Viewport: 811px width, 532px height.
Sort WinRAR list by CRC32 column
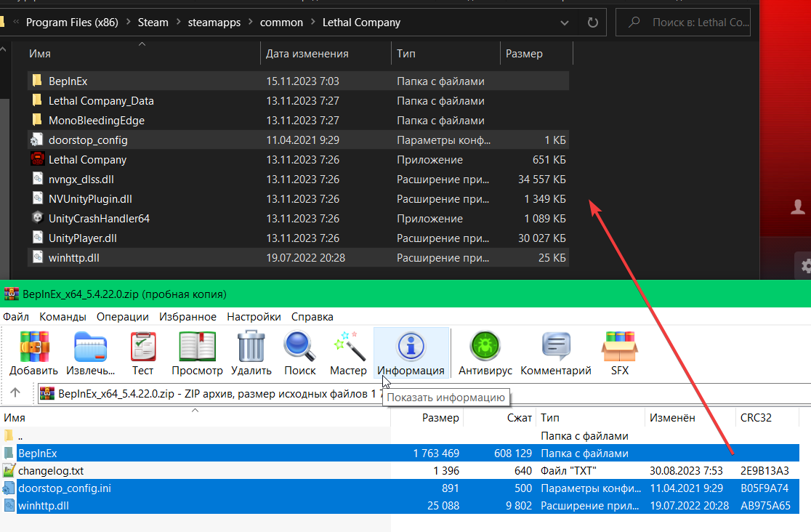coord(767,418)
